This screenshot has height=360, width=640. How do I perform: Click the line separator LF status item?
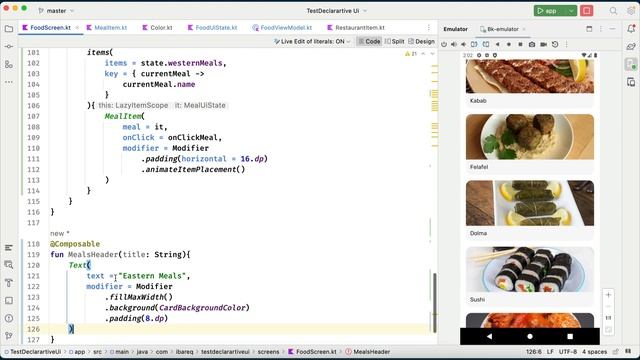point(550,351)
